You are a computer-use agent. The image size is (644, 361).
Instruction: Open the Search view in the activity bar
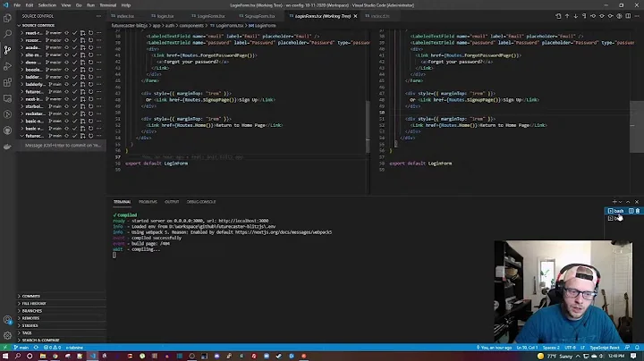coord(7,34)
